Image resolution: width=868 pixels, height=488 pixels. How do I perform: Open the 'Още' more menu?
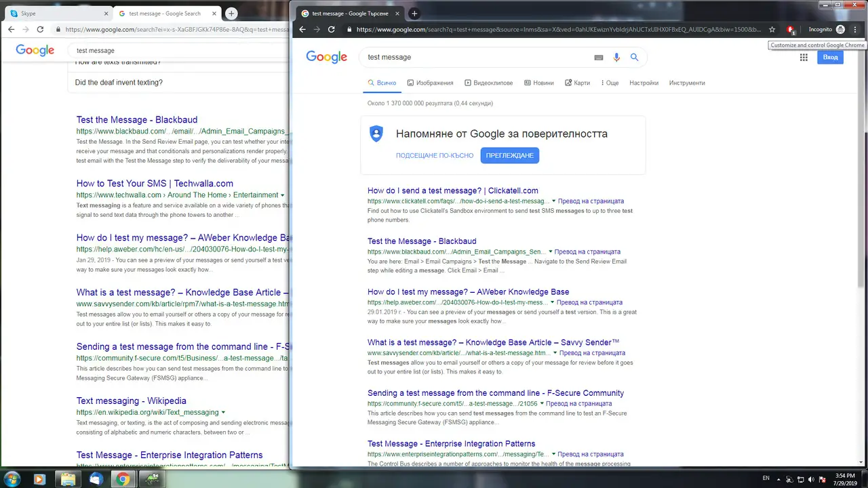click(x=610, y=83)
